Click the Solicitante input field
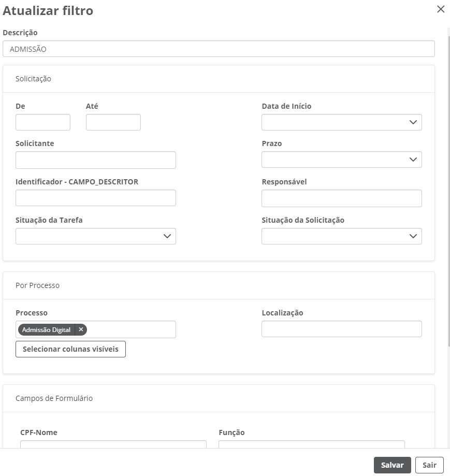Viewport: 450px width, 476px height. (96, 160)
